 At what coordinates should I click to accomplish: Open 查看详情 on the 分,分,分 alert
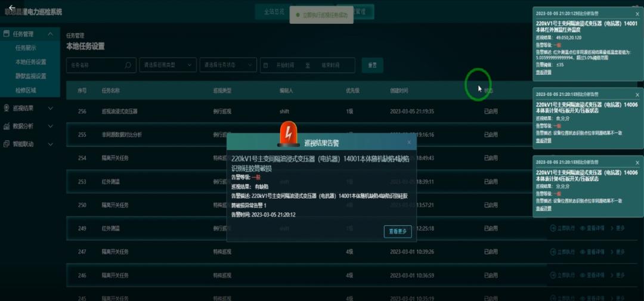tap(544, 209)
